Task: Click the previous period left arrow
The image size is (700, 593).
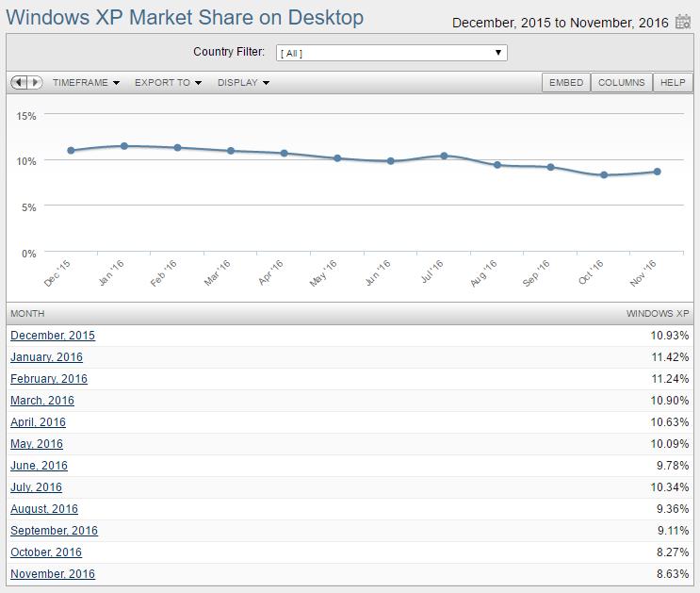Action: 19,83
